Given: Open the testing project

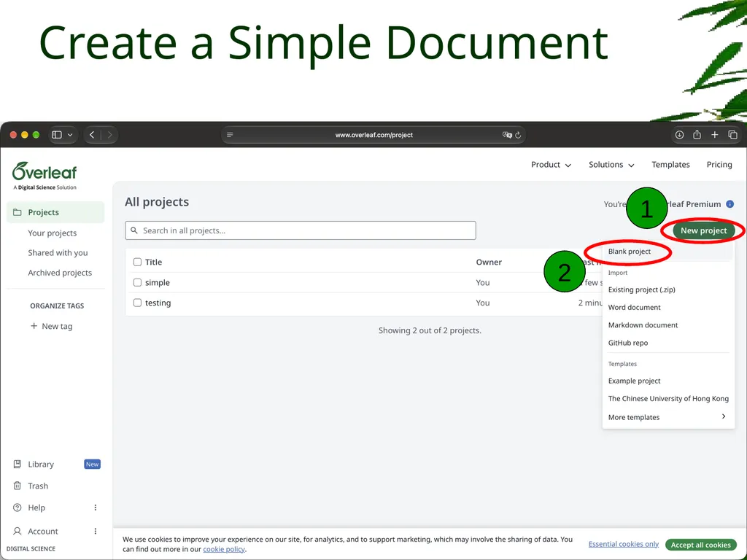Looking at the screenshot, I should tap(158, 303).
